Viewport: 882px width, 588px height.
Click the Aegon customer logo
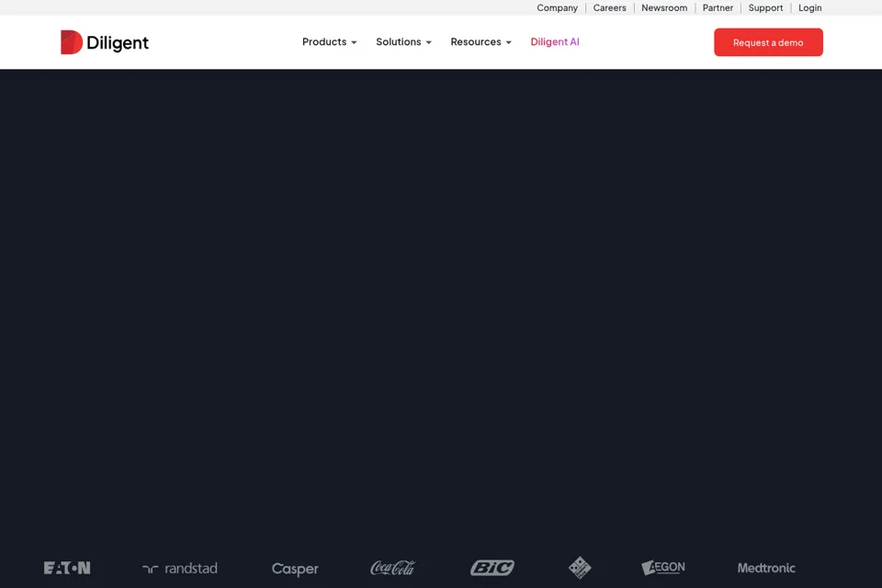(x=663, y=568)
